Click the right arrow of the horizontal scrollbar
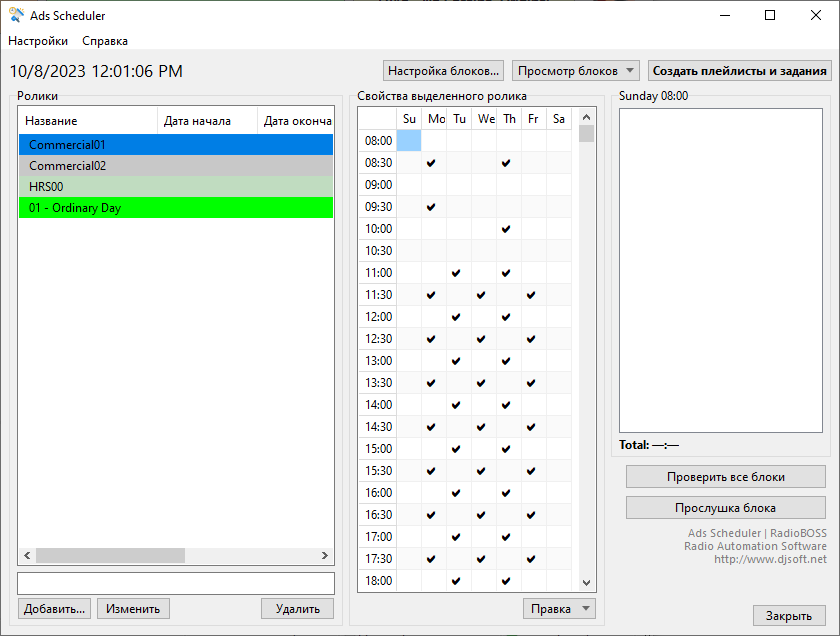 coord(325,556)
